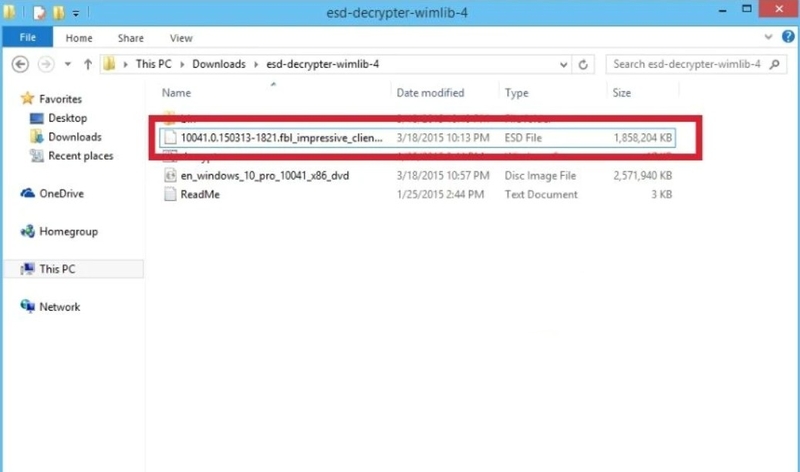Image resolution: width=800 pixels, height=472 pixels.
Task: Click the Forward navigation arrow
Action: pos(46,64)
